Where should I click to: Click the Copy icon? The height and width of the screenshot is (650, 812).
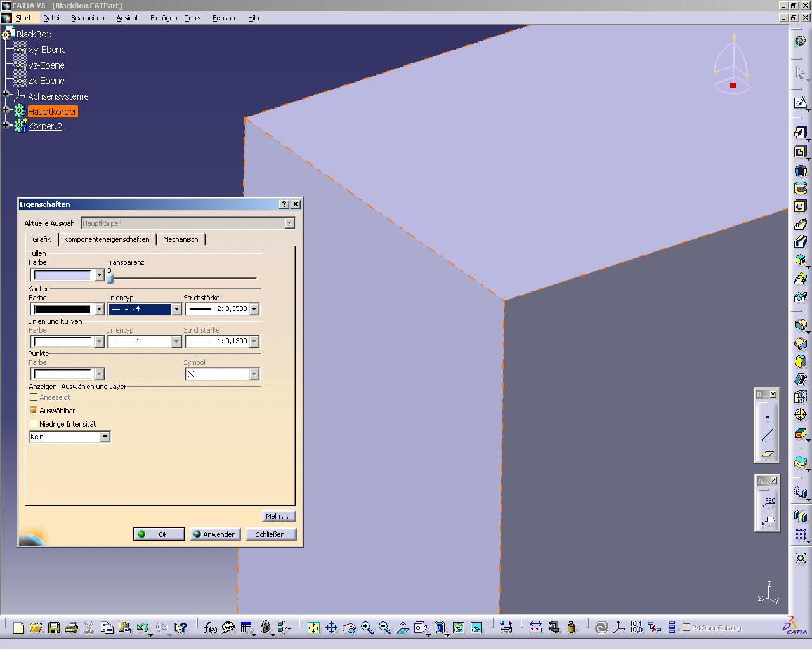(x=107, y=628)
